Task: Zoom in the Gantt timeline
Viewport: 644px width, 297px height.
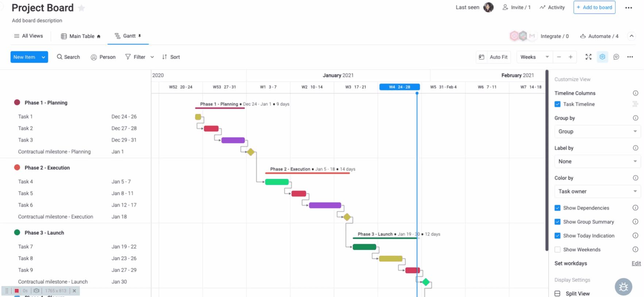Action: [570, 57]
